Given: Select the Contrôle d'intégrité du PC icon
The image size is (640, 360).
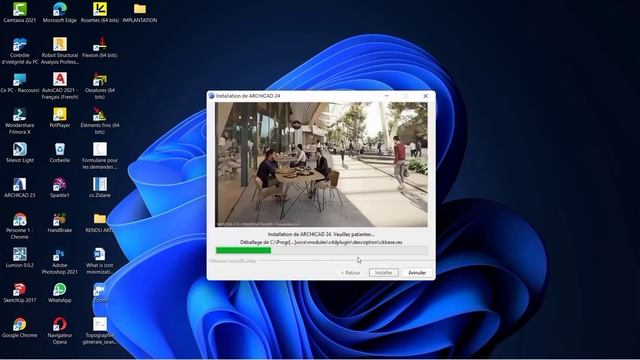Looking at the screenshot, I should [x=19, y=51].
